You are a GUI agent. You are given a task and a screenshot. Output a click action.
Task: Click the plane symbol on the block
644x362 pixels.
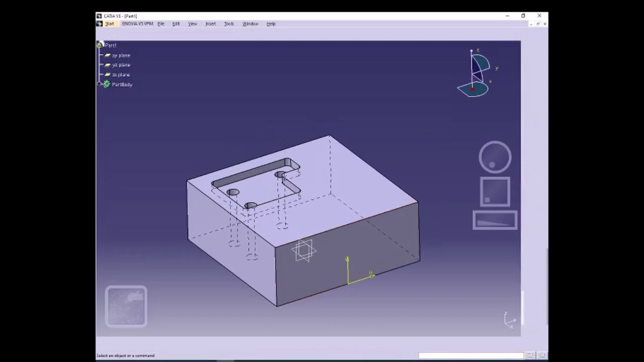tap(304, 250)
